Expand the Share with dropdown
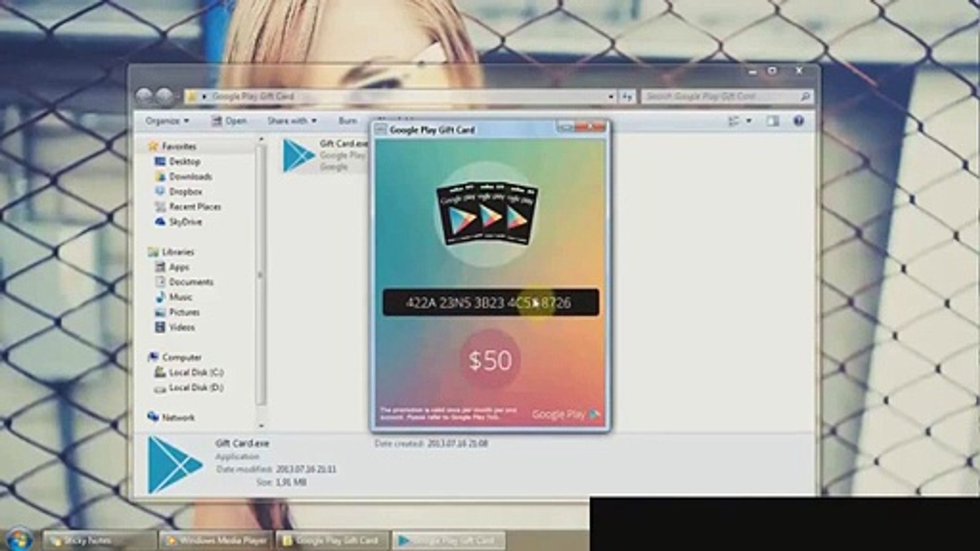Viewport: 980px width, 551px height. [x=292, y=121]
